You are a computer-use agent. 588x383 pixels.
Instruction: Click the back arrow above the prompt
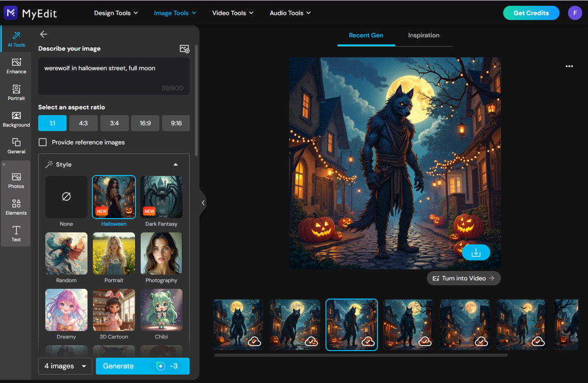43,34
